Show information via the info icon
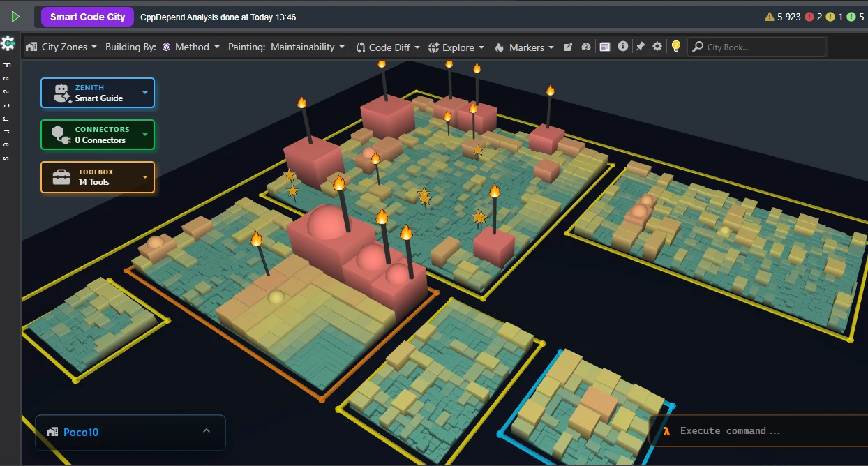Screen dimensions: 868x466 coord(623,47)
